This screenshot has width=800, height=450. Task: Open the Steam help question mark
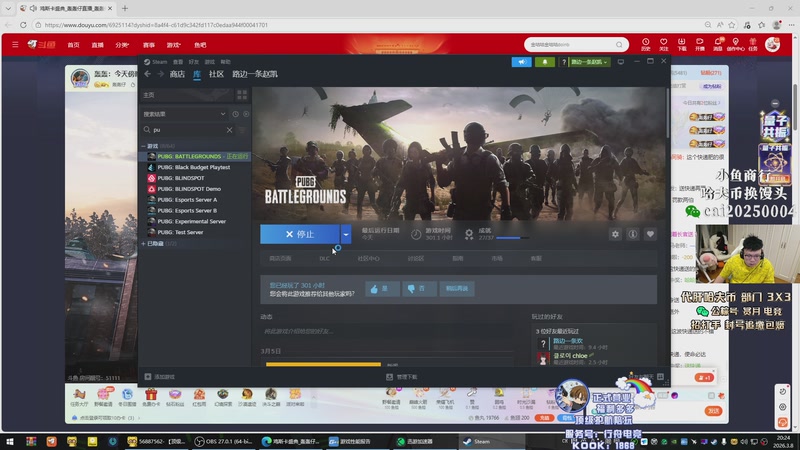564,62
